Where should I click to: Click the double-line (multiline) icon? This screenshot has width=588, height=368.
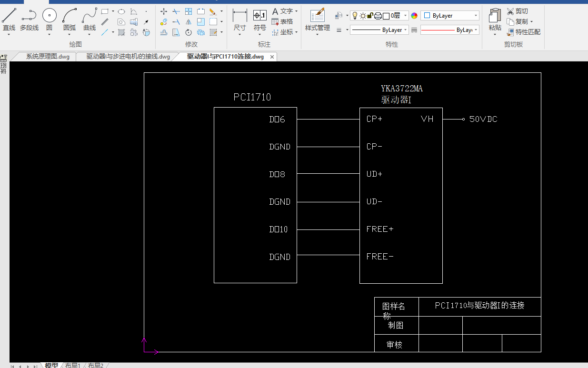click(105, 22)
